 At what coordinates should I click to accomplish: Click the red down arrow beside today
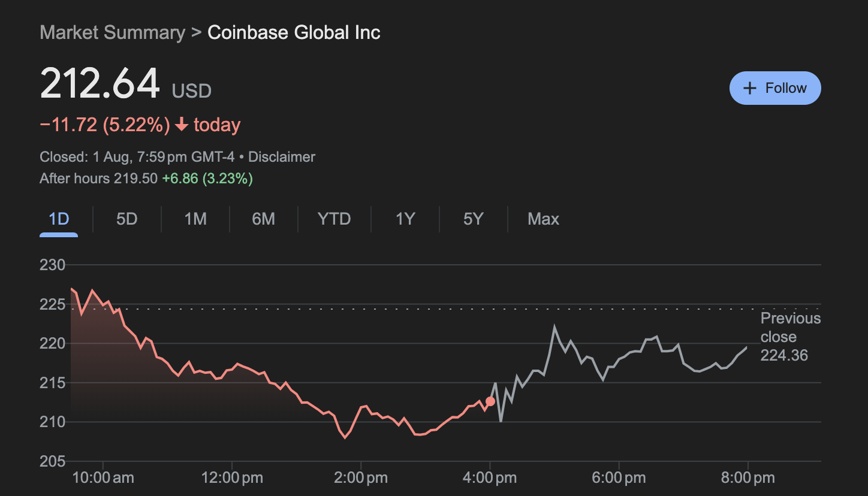[182, 125]
